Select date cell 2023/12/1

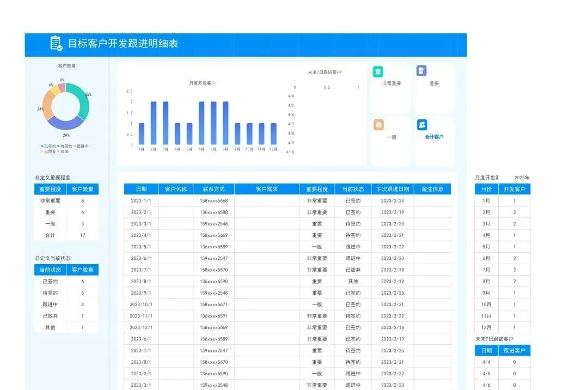coord(141,327)
